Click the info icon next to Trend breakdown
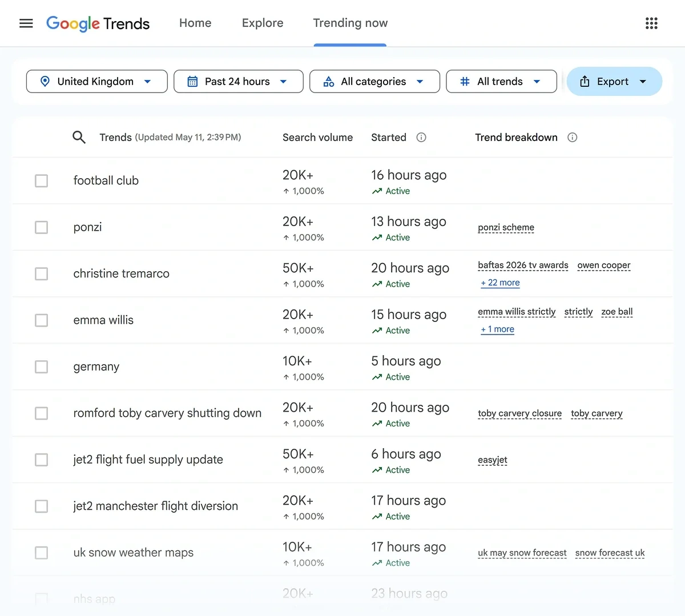Image resolution: width=685 pixels, height=616 pixels. [x=573, y=138]
